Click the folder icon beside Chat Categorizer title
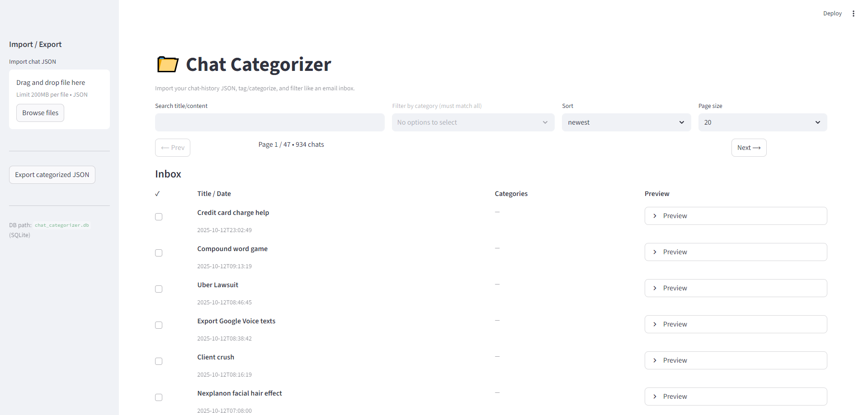Screen dimensions: 868x415 coord(167,64)
